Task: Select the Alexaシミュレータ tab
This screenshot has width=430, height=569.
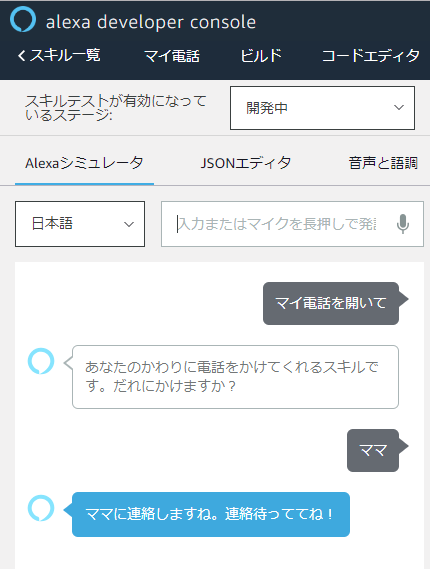Action: click(x=84, y=163)
